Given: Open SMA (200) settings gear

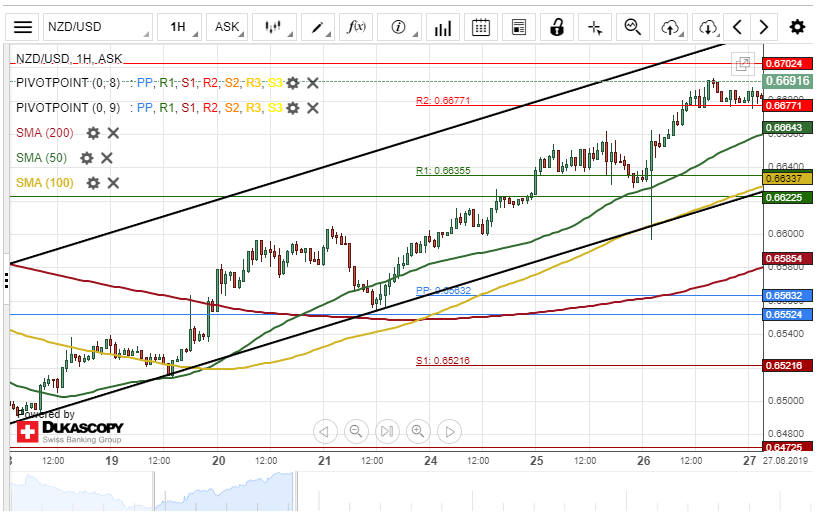Looking at the screenshot, I should click(x=93, y=133).
